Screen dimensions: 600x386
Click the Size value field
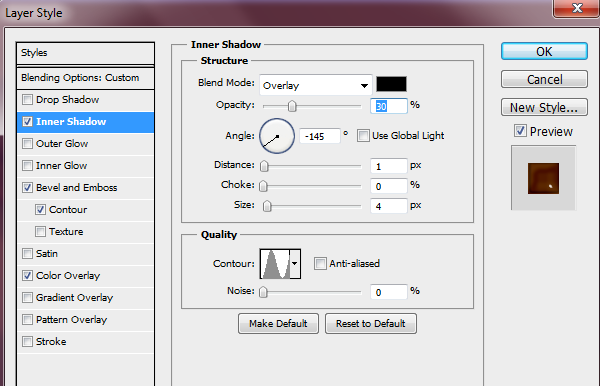[x=389, y=206]
